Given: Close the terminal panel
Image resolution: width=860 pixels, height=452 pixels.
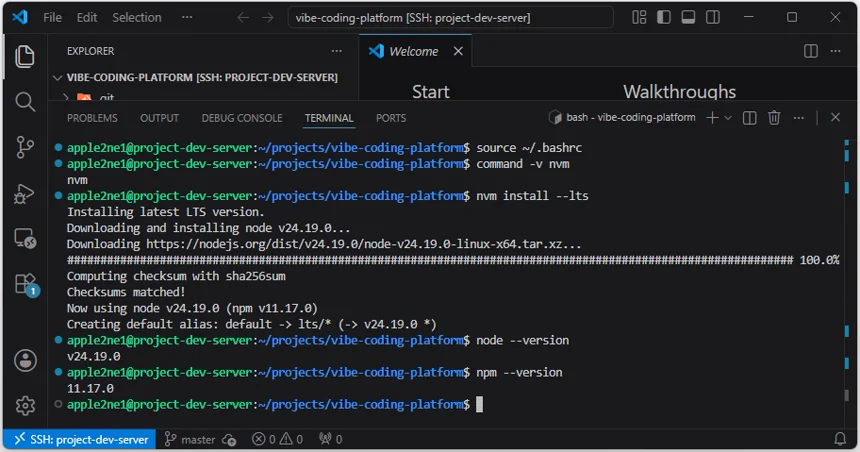Looking at the screenshot, I should pyautogui.click(x=835, y=117).
